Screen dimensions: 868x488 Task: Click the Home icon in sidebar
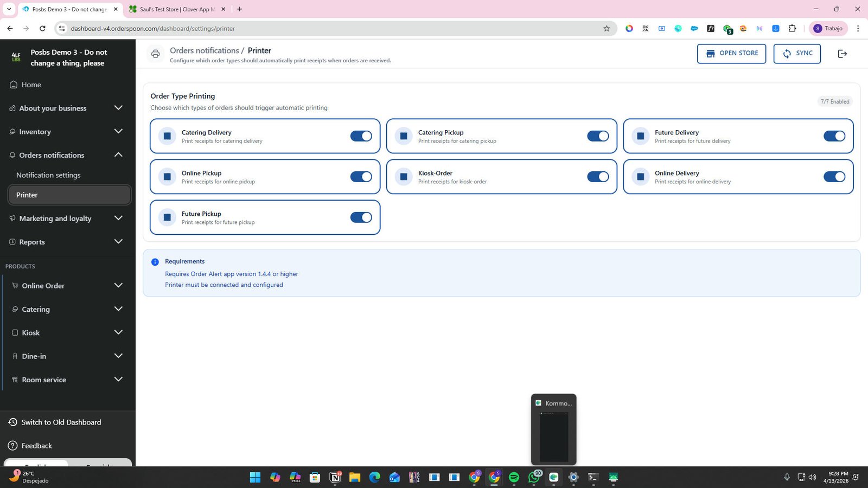pyautogui.click(x=14, y=85)
